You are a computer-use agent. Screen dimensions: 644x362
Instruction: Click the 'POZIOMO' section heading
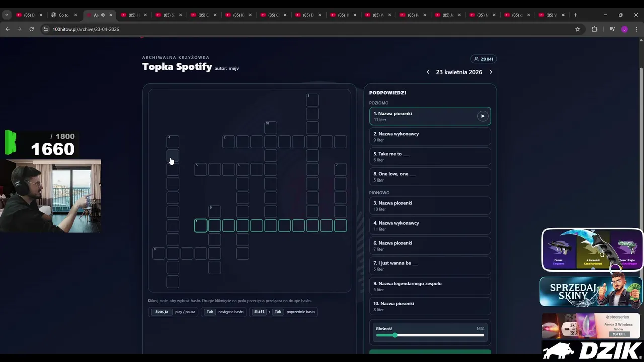[379, 103]
